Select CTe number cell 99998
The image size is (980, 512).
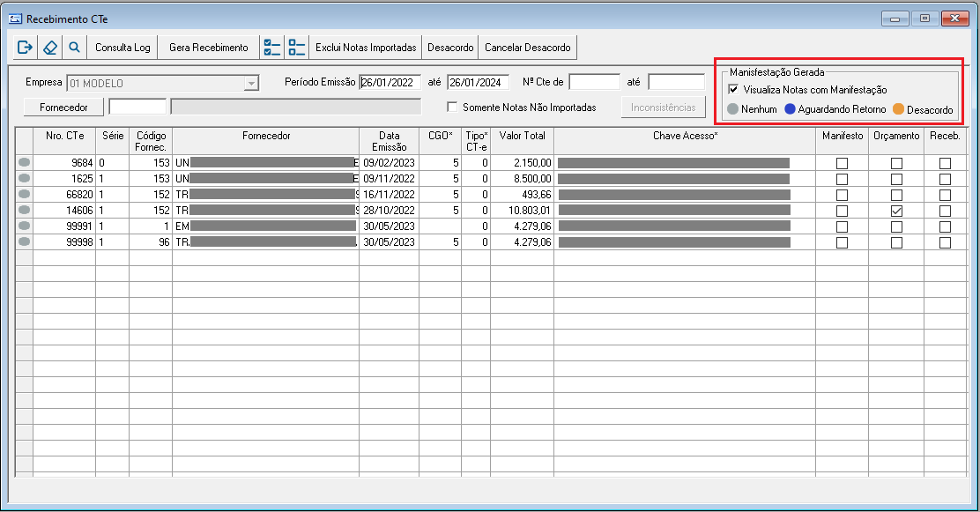[64, 242]
